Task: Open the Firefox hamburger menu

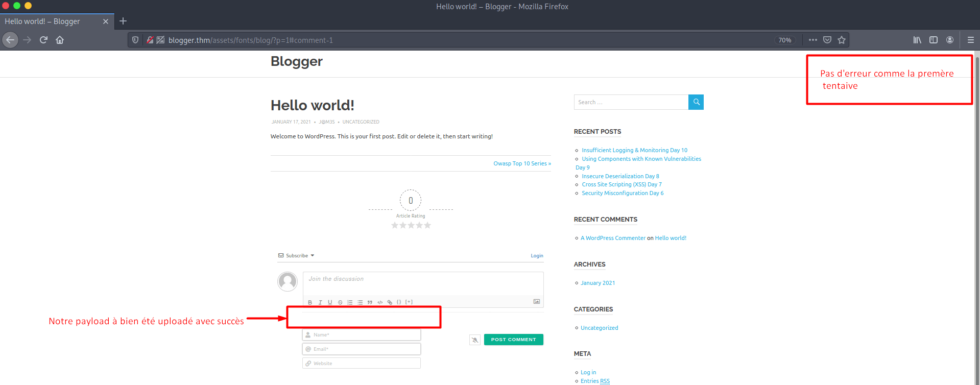Action: click(x=971, y=40)
